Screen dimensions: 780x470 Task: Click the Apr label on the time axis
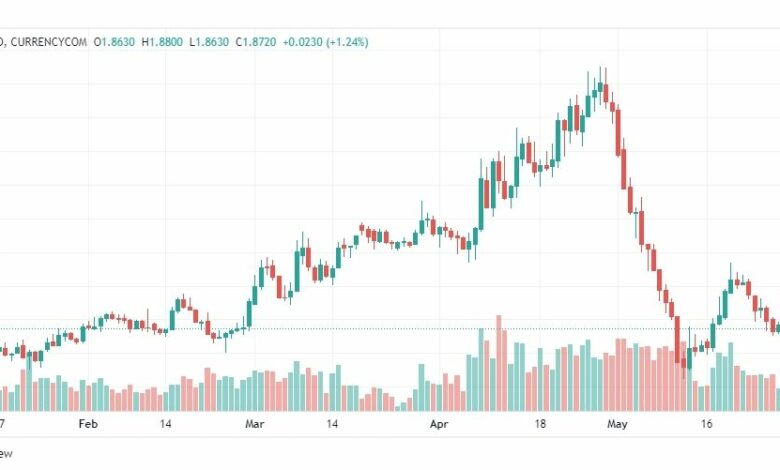point(439,424)
